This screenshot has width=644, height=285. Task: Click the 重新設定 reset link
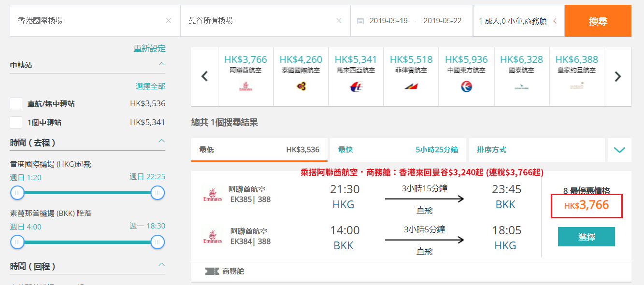150,49
